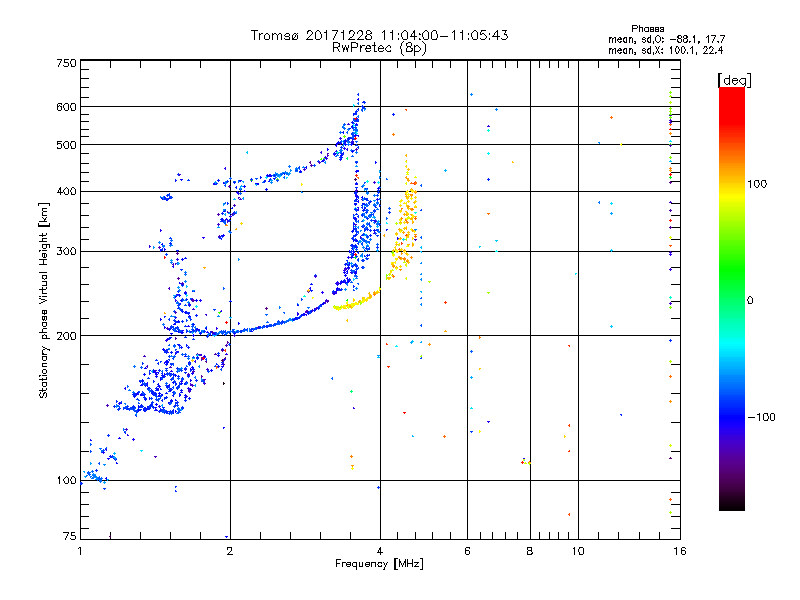Click the x-axis label '4'
Viewport: 800px width, 600px height.
[x=380, y=551]
